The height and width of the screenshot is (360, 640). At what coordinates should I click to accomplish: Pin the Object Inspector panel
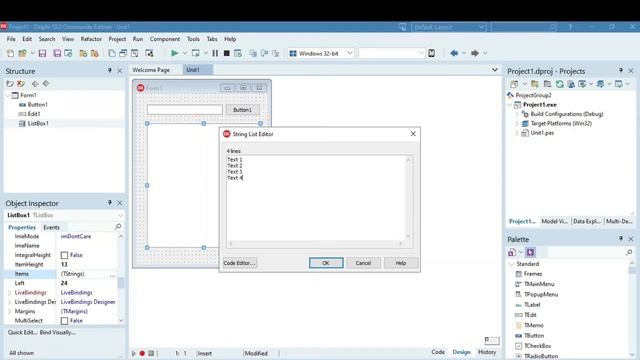click(x=109, y=203)
